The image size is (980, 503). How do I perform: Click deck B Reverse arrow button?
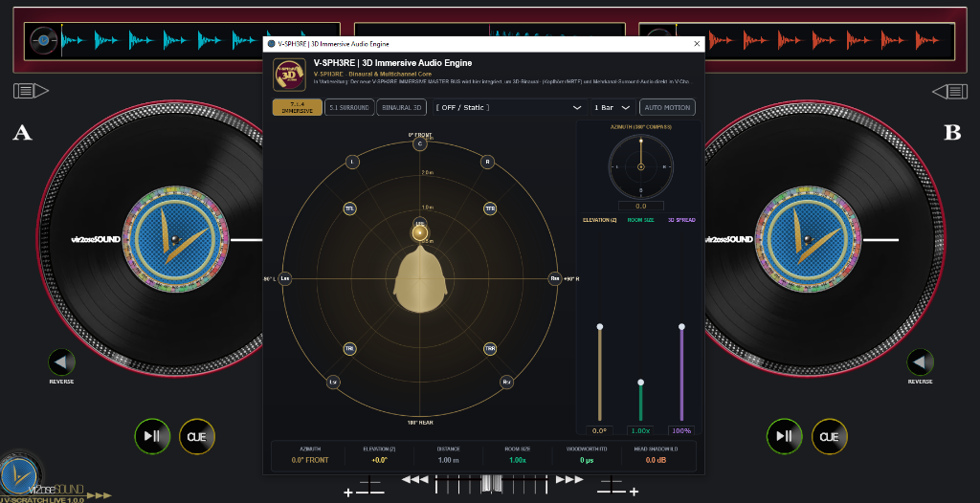920,362
